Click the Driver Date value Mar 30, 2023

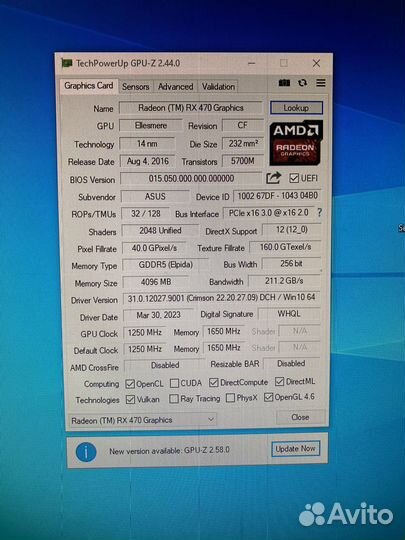[x=158, y=315]
